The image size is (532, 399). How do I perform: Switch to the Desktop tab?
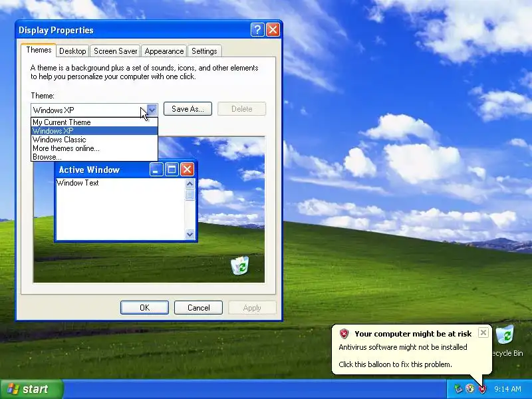click(72, 51)
